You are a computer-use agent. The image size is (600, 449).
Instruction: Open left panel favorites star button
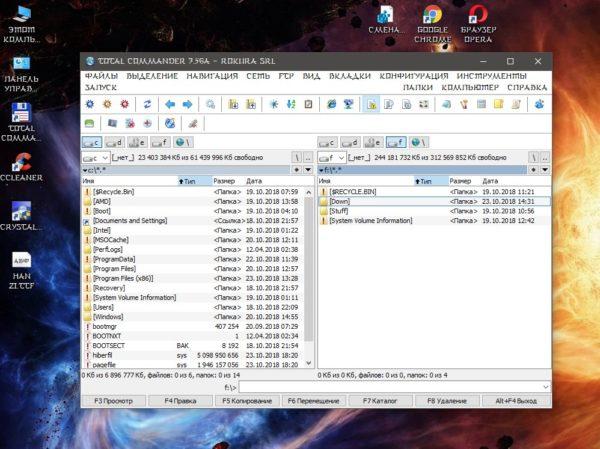(297, 170)
